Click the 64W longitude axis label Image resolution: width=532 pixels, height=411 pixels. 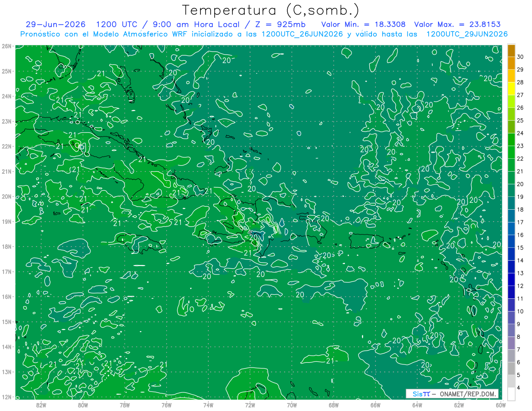pos(417,405)
